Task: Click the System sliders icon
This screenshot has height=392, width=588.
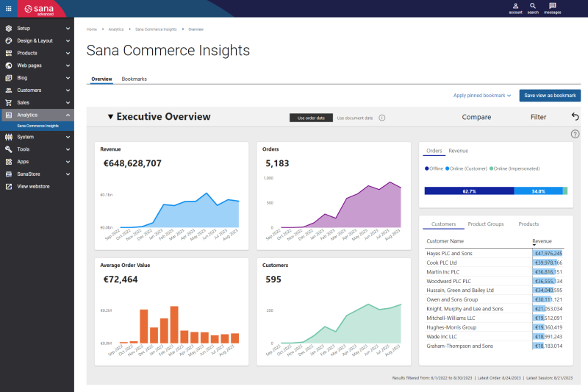Action: [9, 137]
